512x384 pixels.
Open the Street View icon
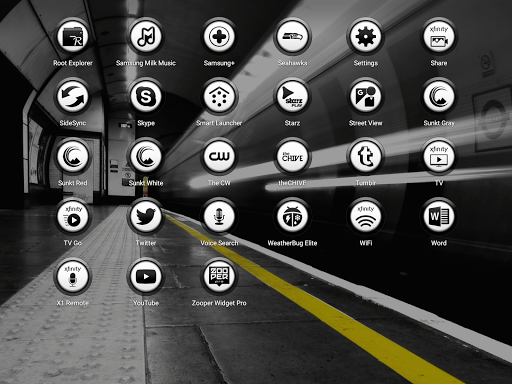tap(366, 97)
